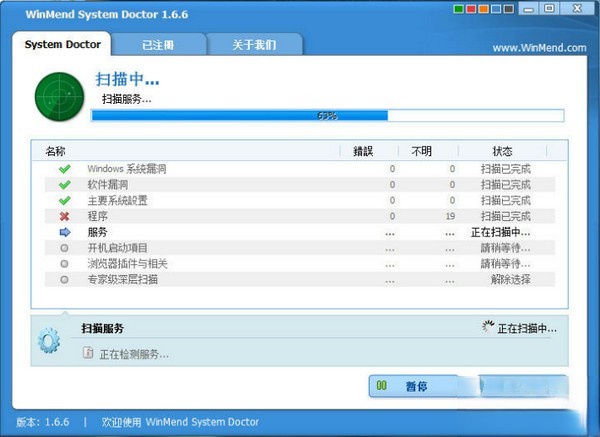Click the 19 unknown count for 程序
The height and width of the screenshot is (437, 600).
pyautogui.click(x=450, y=216)
